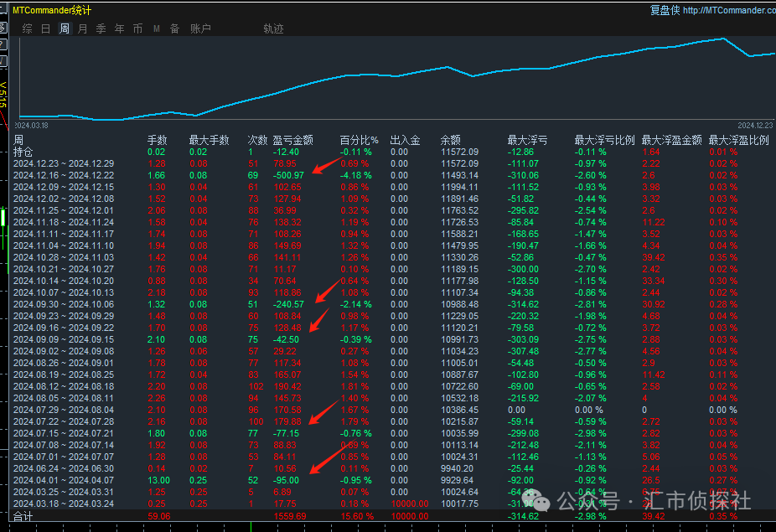Click the 最大浮亏比例 column header

click(605, 140)
